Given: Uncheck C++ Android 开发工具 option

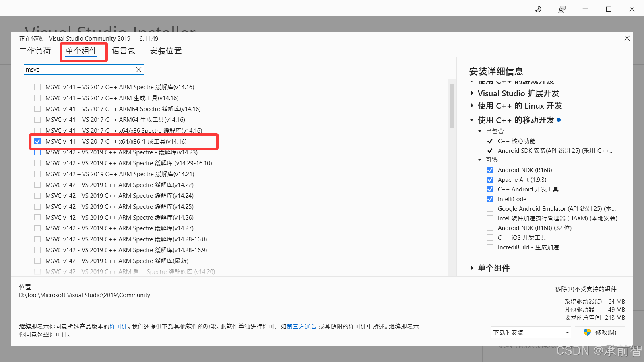Looking at the screenshot, I should pyautogui.click(x=490, y=189).
